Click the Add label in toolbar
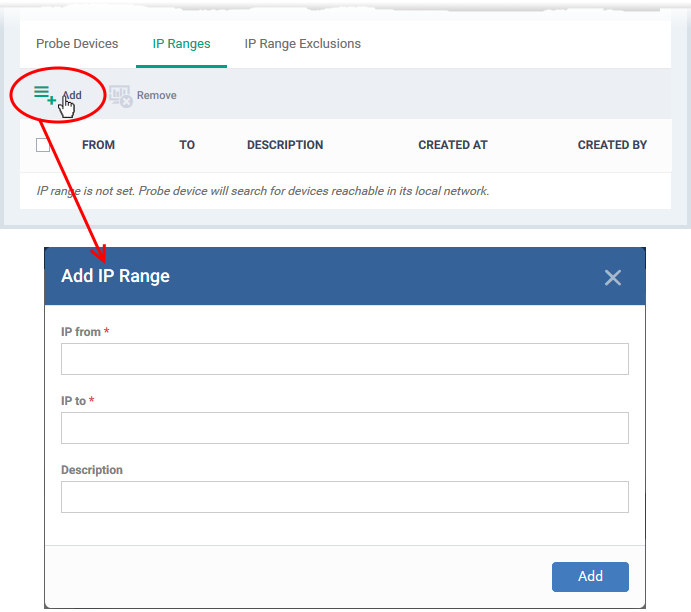Image resolution: width=691 pixels, height=612 pixels. (72, 95)
